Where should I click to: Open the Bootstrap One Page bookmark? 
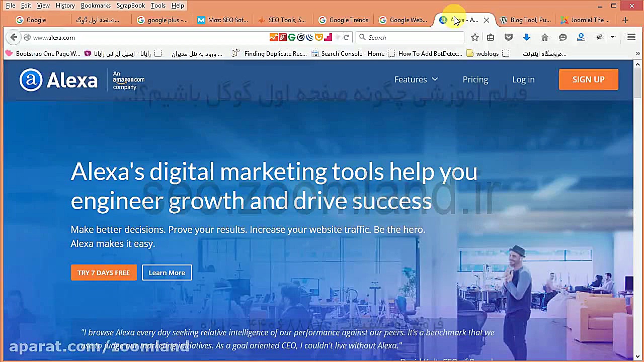43,54
